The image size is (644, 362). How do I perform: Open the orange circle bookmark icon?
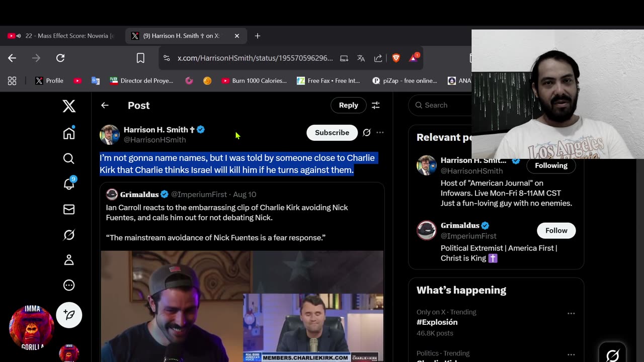pyautogui.click(x=207, y=81)
